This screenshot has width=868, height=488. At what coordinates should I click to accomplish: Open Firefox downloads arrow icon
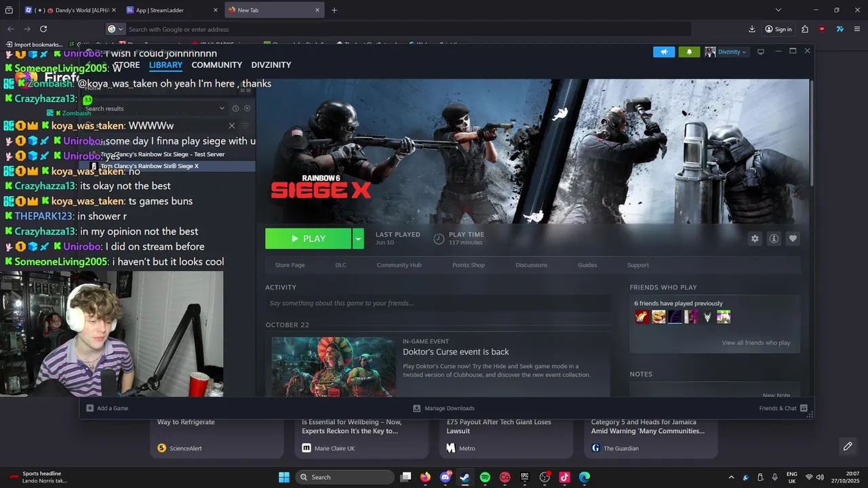[752, 29]
